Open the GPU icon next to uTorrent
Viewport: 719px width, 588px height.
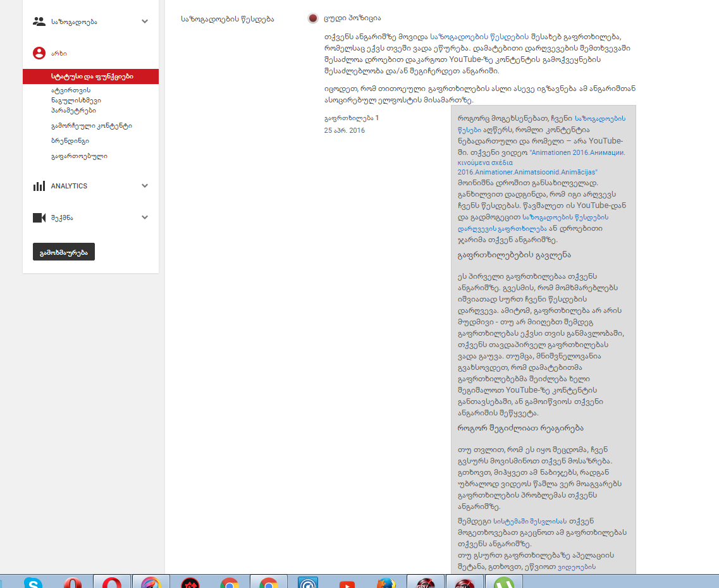pos(465,582)
